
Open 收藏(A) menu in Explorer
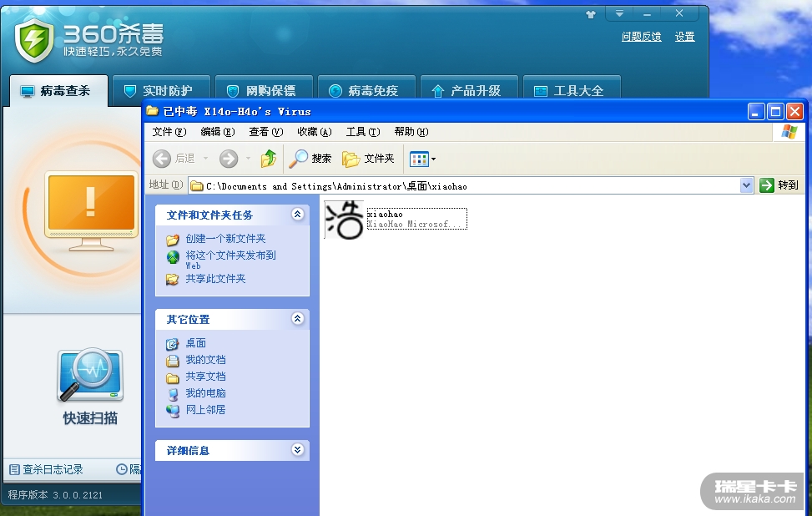[315, 132]
